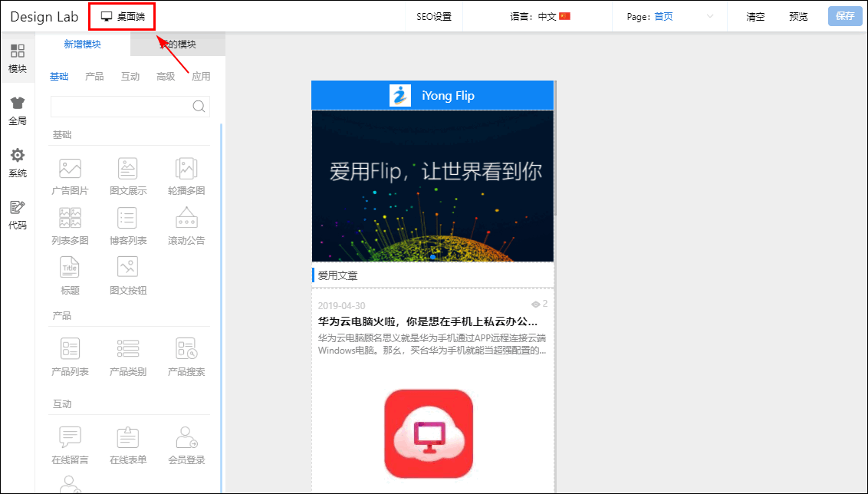Switch to the 我的模块 tab
The width and height of the screenshot is (868, 494).
178,44
